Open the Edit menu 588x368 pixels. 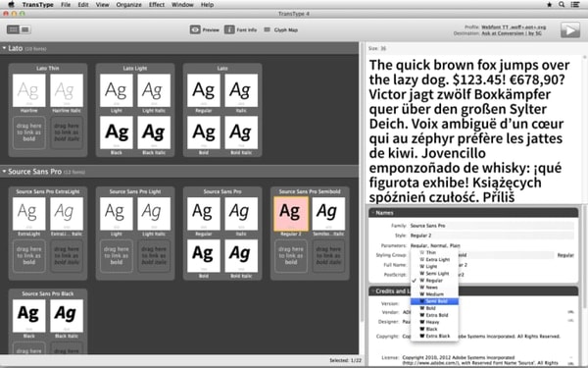[83, 5]
